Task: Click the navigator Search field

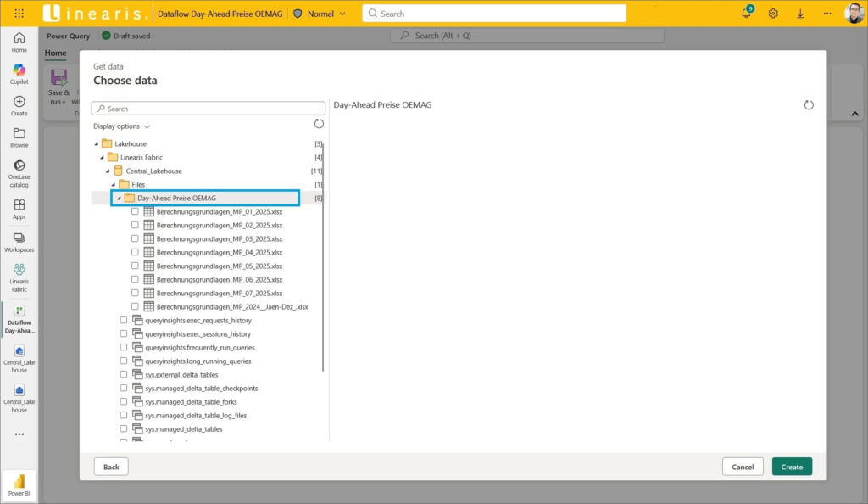Action: click(x=209, y=109)
